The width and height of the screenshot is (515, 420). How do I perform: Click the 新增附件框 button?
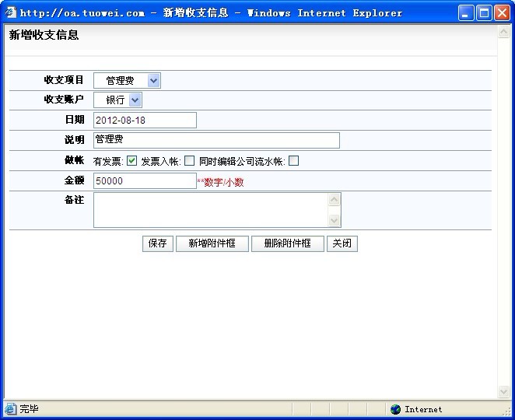pyautogui.click(x=212, y=243)
